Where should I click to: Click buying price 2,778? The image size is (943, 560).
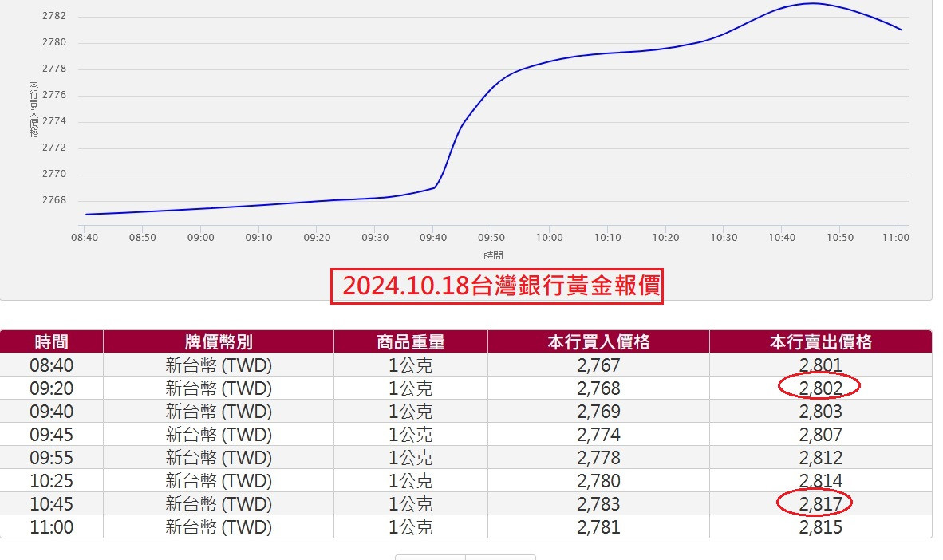(x=598, y=458)
